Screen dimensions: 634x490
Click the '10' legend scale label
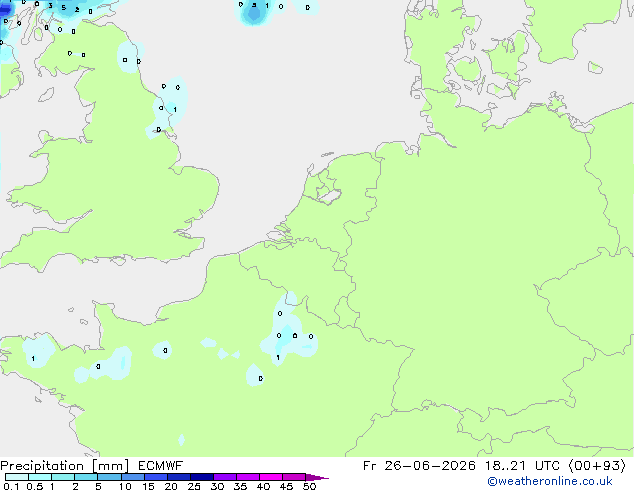point(125,486)
